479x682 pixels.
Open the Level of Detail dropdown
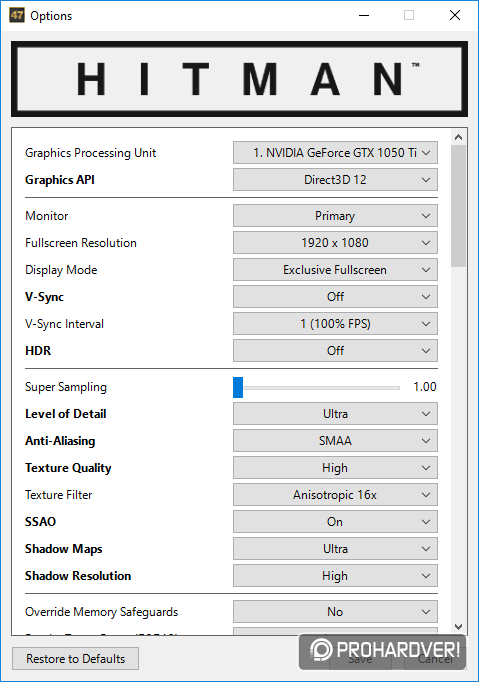click(335, 414)
